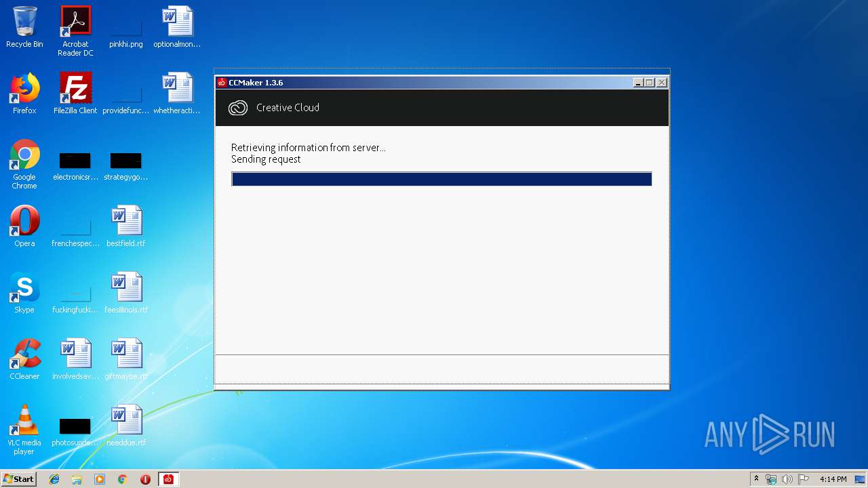
Task: Show hidden system tray icons
Action: click(x=756, y=479)
